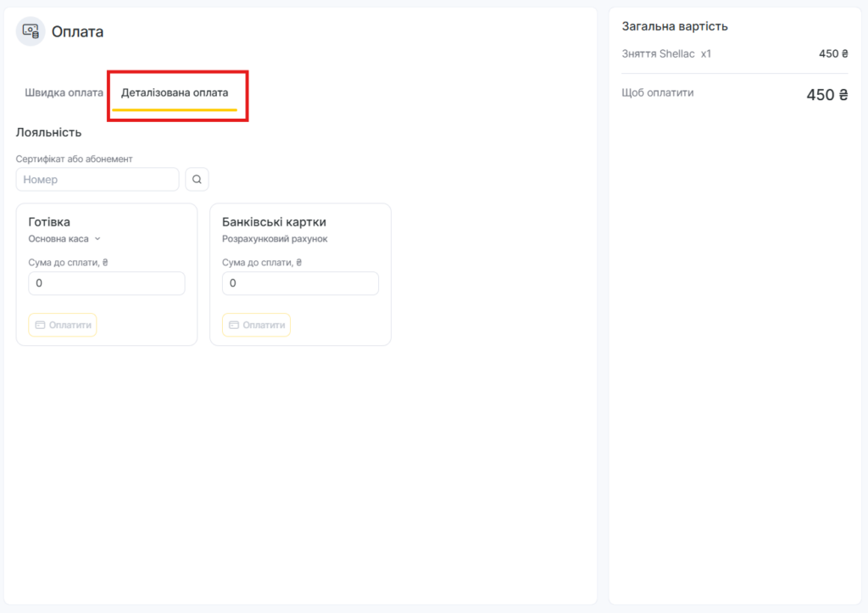Viewport: 868px width, 613px height.
Task: Click the payment icon beside the Оплата title
Action: [31, 31]
